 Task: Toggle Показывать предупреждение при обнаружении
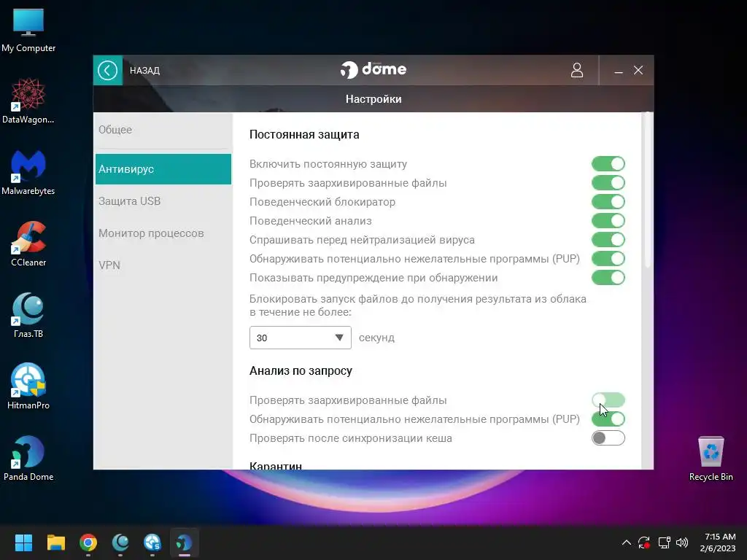608,278
